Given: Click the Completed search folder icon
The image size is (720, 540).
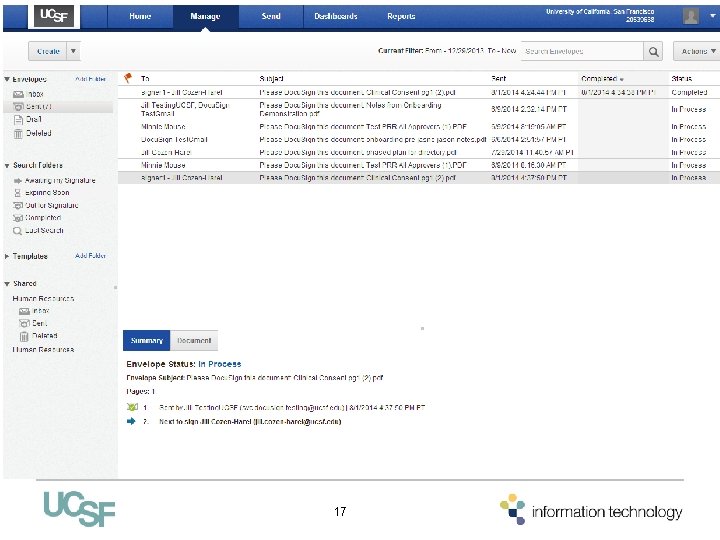Looking at the screenshot, I should point(18,218).
